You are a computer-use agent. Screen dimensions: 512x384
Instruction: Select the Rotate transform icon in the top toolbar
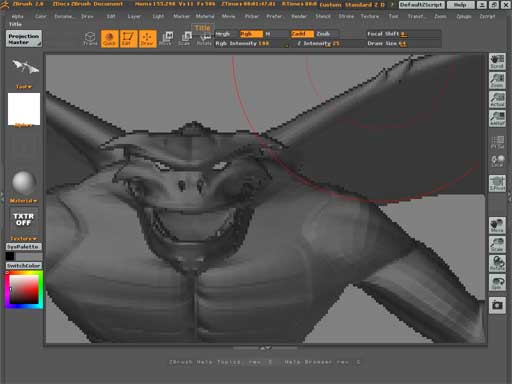[x=204, y=40]
